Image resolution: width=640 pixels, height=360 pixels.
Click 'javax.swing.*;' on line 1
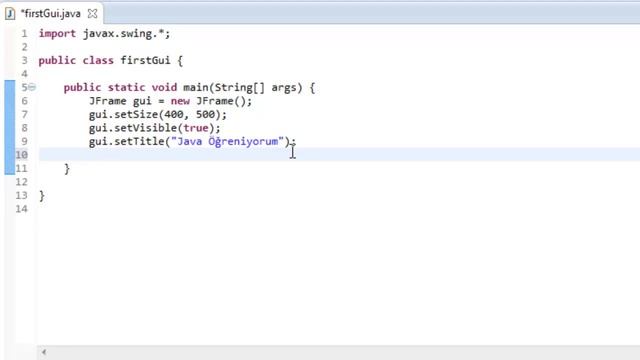(127, 33)
